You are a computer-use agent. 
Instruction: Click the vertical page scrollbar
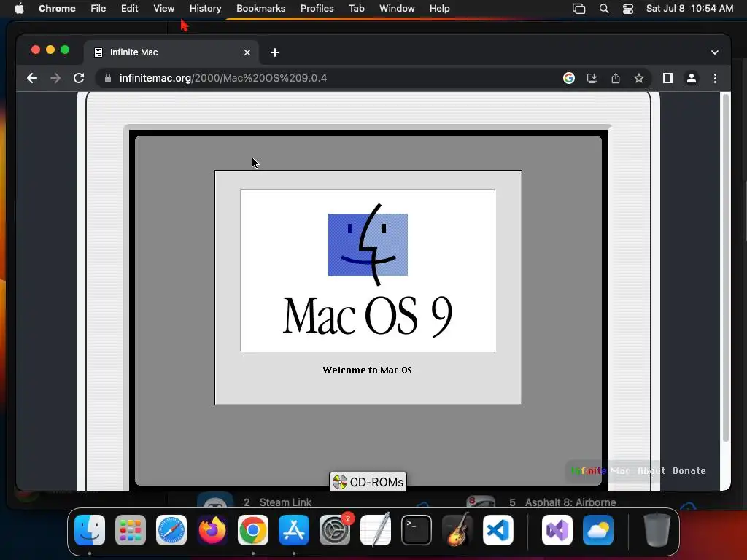[726, 268]
